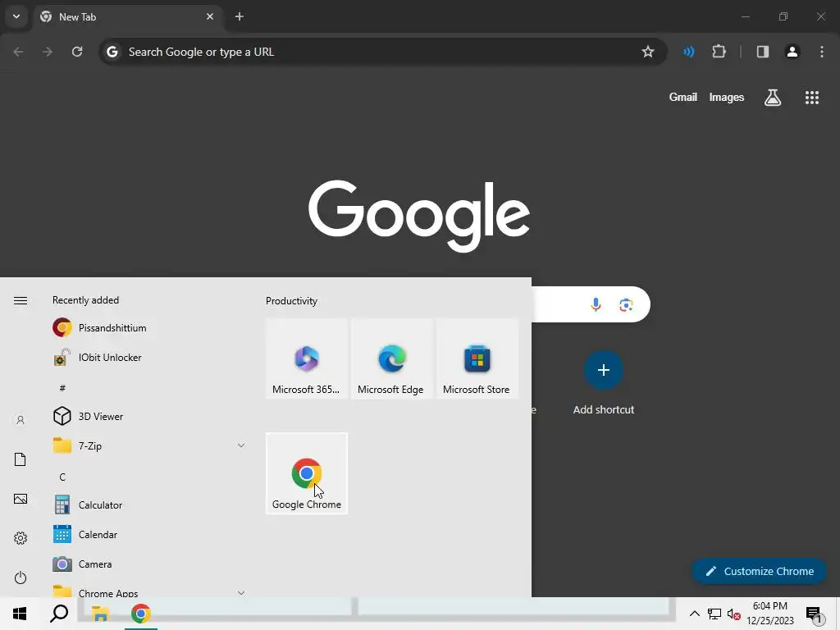Viewport: 840px width, 630px height.
Task: Click the # letter header in app list
Action: 62,387
